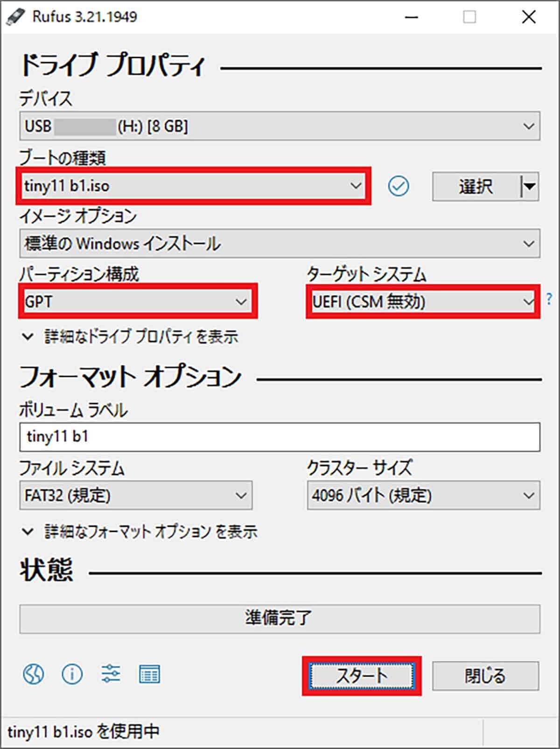Minimize the Rufus window

(411, 17)
